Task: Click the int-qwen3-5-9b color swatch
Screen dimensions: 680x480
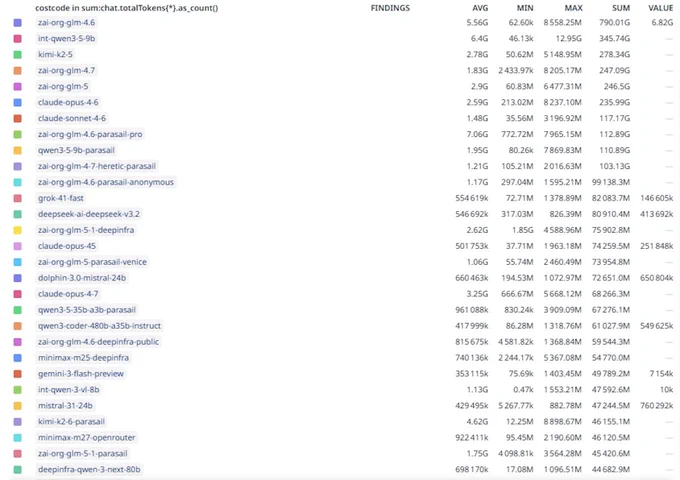Action: (x=18, y=39)
